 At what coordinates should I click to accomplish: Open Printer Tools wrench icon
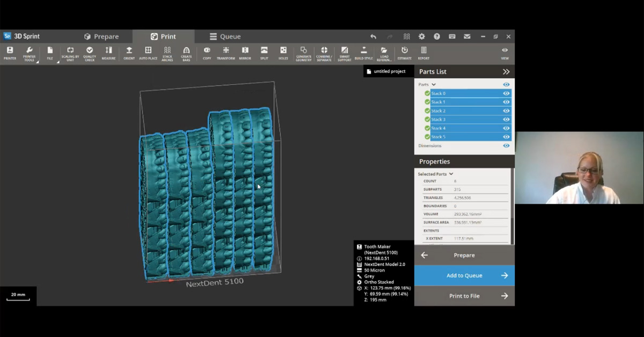tap(29, 53)
